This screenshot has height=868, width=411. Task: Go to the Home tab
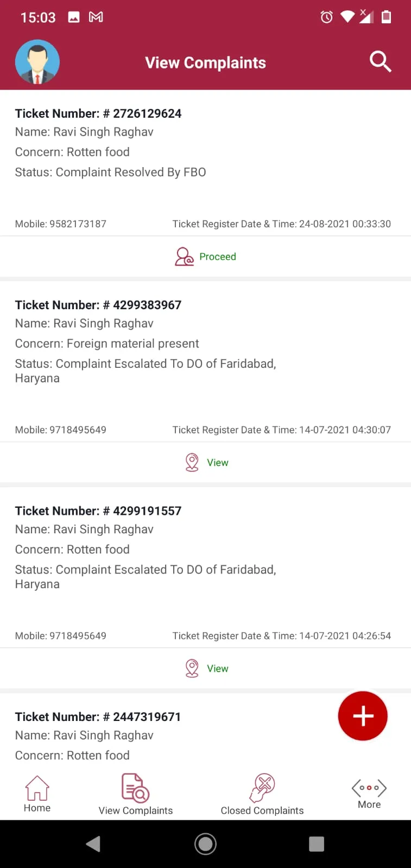pos(37,794)
